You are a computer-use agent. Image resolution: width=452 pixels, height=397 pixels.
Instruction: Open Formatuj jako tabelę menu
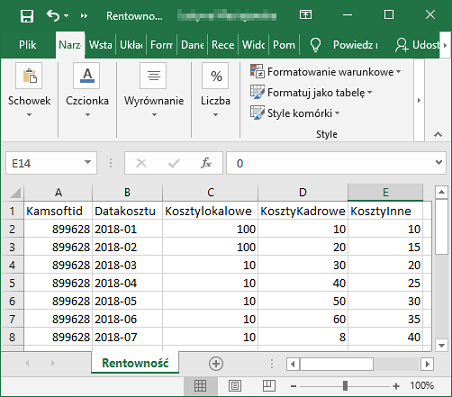pyautogui.click(x=311, y=92)
